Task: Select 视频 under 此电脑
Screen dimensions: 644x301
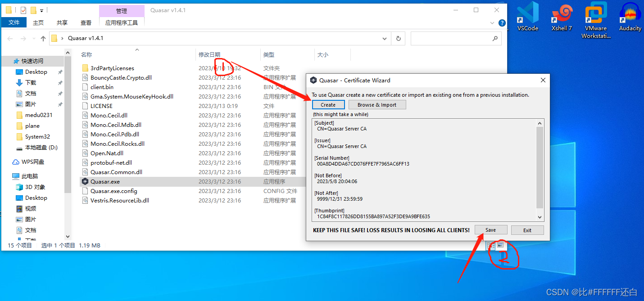Action: coord(31,208)
